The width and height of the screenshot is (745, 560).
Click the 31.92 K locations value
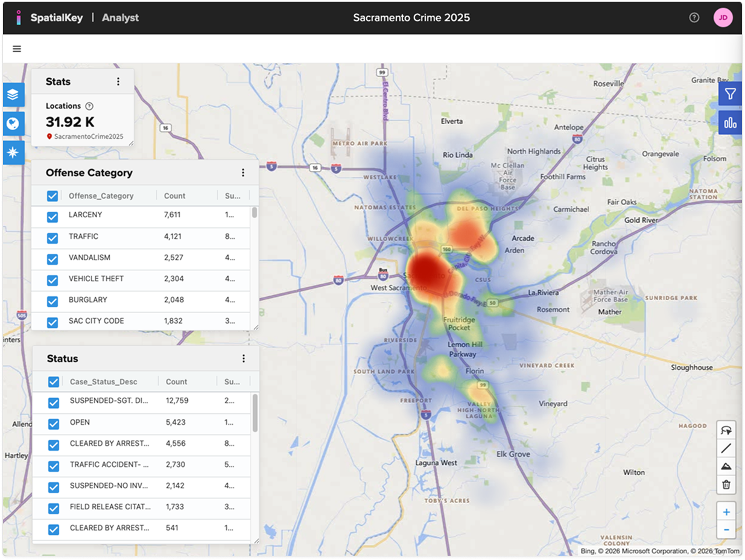(70, 122)
